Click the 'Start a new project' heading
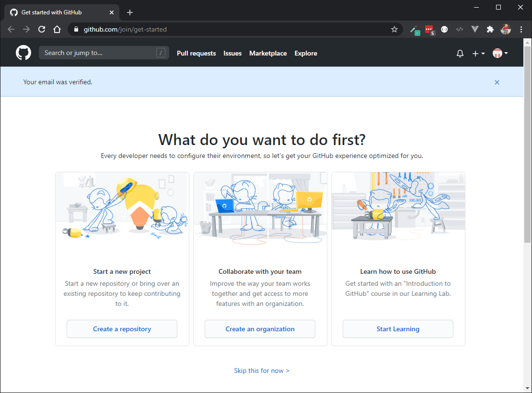 [122, 271]
